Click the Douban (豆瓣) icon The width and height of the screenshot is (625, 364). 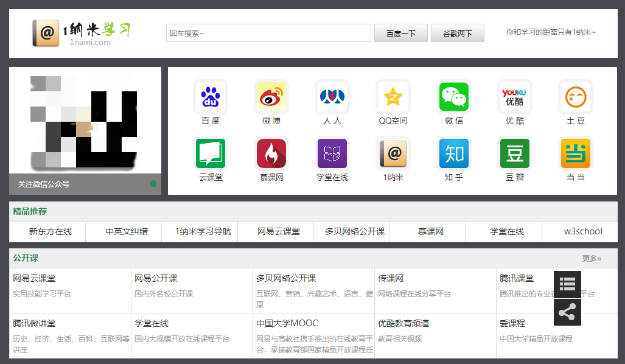tap(515, 153)
